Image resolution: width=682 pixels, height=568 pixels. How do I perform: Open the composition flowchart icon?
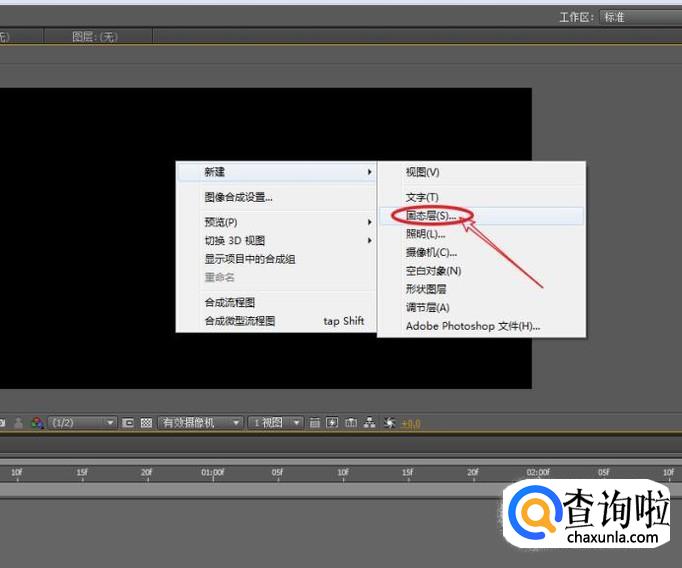coord(370,423)
